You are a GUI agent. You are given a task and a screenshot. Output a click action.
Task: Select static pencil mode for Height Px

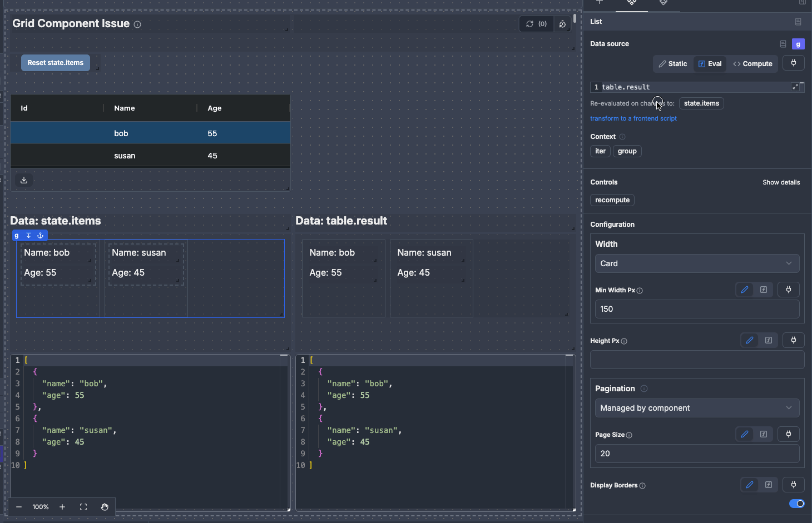(x=750, y=340)
